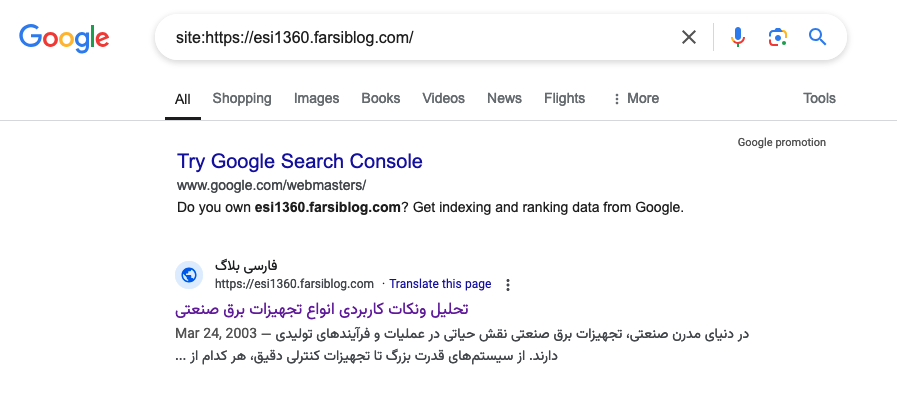The height and width of the screenshot is (406, 897).
Task: Expand the More search filters menu
Action: [x=635, y=98]
